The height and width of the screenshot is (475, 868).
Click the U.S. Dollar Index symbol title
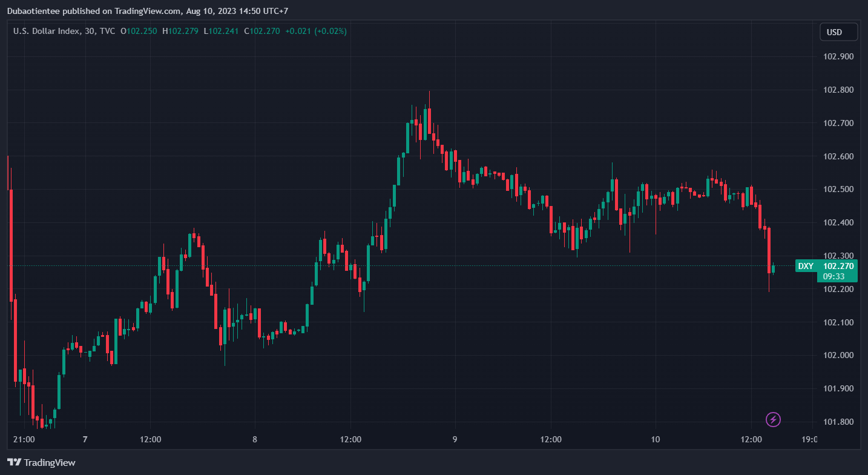coord(47,31)
